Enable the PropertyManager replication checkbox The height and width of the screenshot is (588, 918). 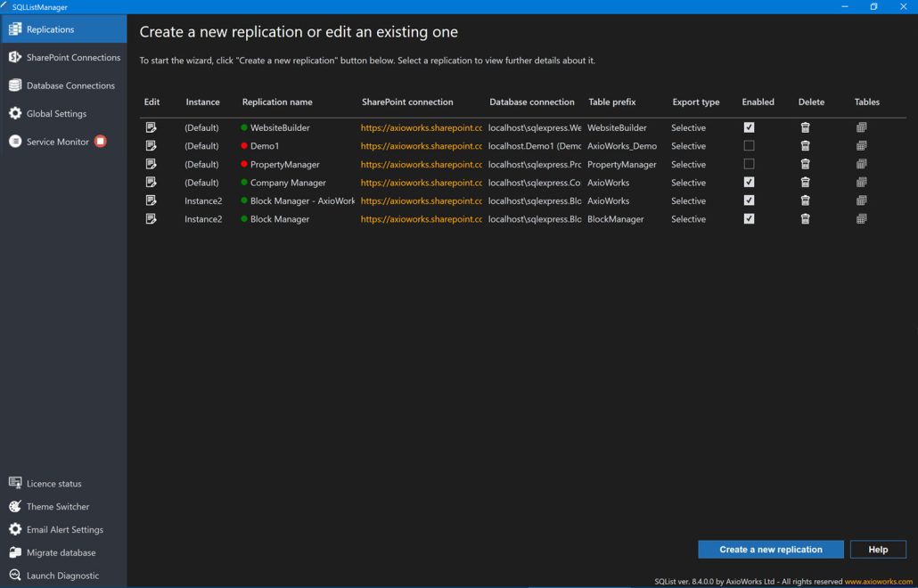749,164
